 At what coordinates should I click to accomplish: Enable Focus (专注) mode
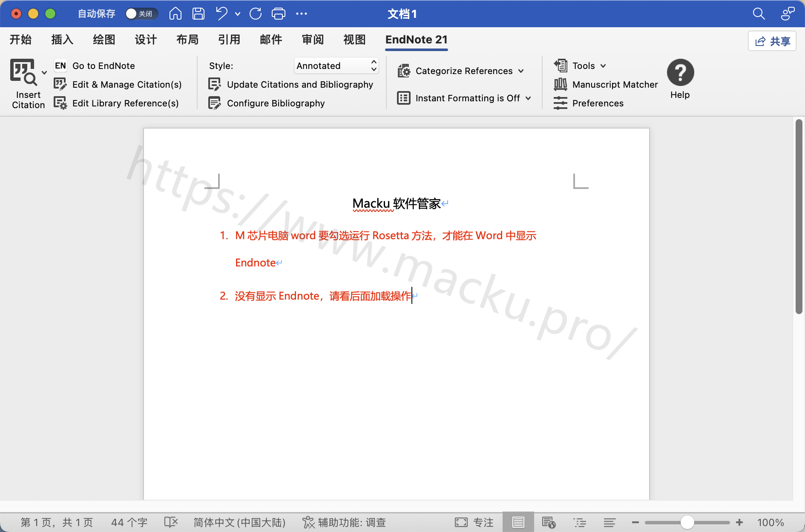474,522
